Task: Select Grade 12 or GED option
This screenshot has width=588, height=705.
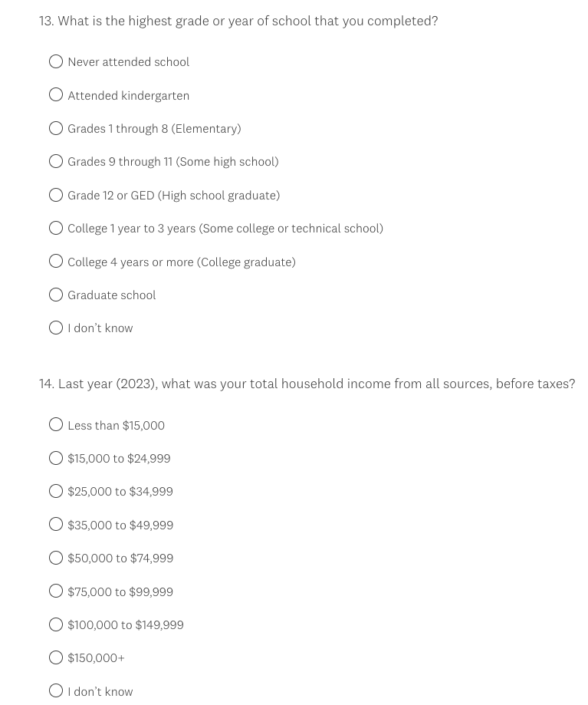Action: (x=56, y=195)
